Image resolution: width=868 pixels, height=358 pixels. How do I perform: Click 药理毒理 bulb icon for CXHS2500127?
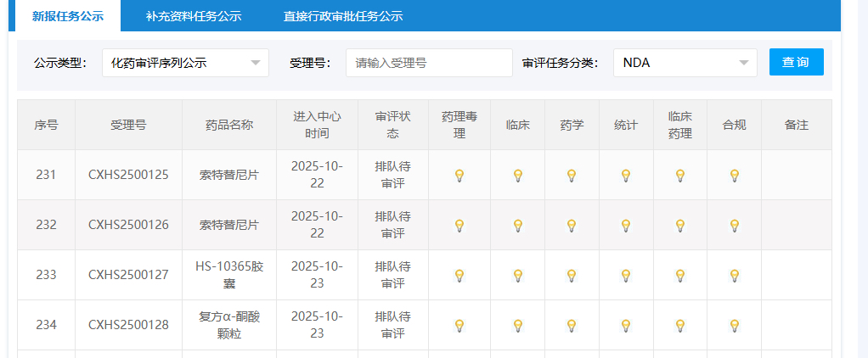459,275
